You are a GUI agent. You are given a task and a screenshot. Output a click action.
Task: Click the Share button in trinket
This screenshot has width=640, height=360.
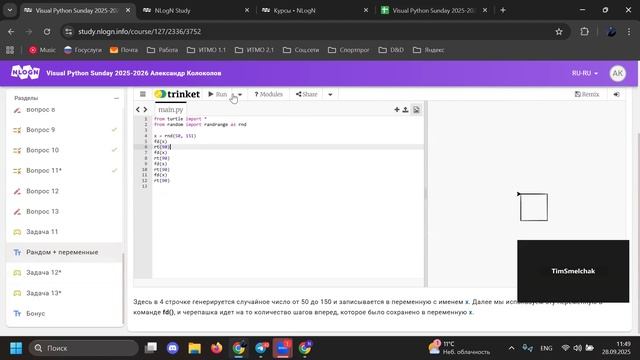(x=307, y=94)
